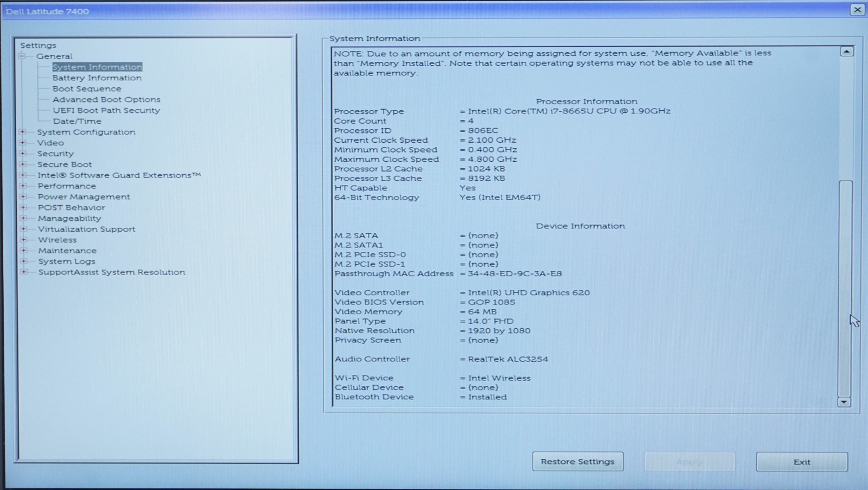Click the Native Resolution 1920 by 1080 value
Viewport: 868px width, 490px height.
tap(499, 330)
